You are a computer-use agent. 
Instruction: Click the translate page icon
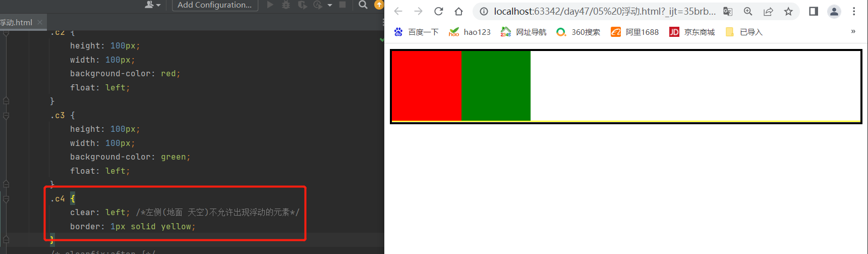728,11
